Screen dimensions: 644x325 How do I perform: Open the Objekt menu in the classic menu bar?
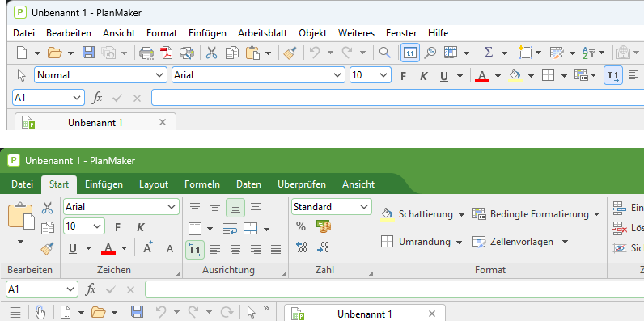tap(313, 33)
